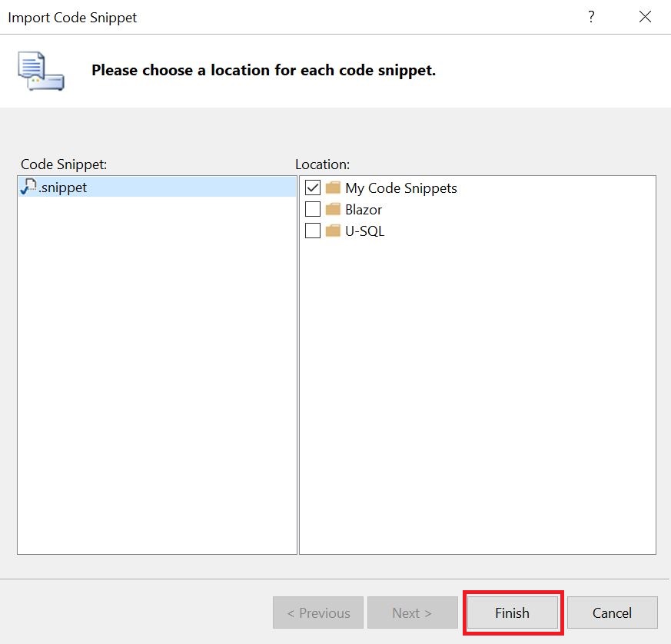671x644 pixels.
Task: Open help with the question mark button
Action: pyautogui.click(x=591, y=17)
